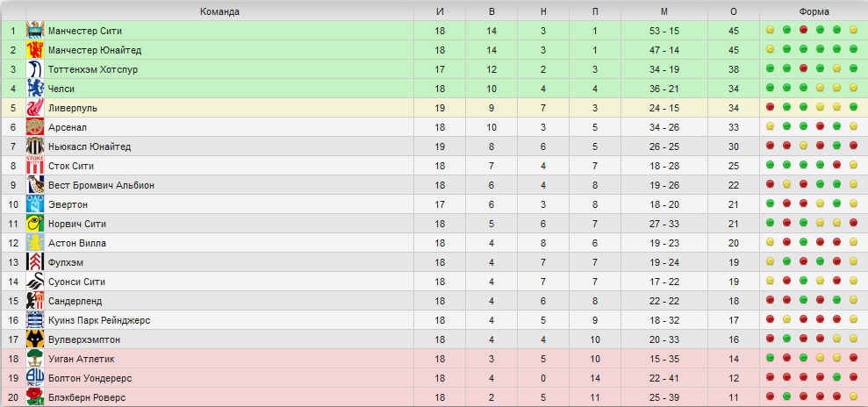Click the Manchester City club crest
868x407 pixels.
click(35, 31)
